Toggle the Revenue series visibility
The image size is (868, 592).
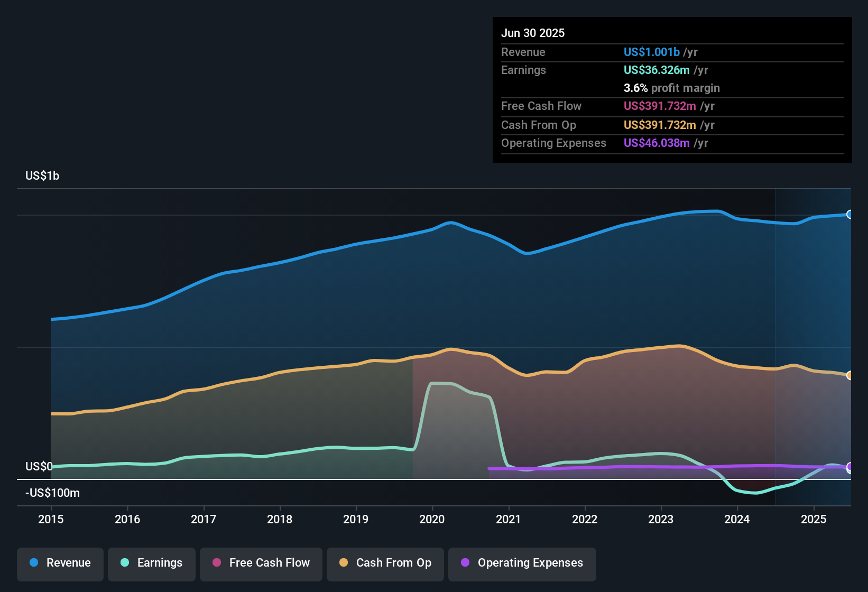click(x=60, y=563)
